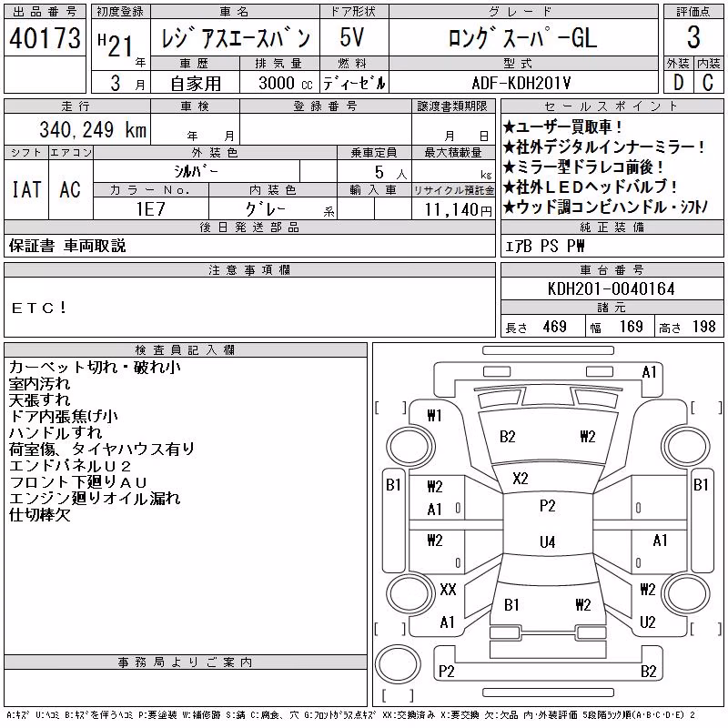Click inspector note 天張すれ
Image resolution: width=728 pixels, height=728 pixels.
(x=39, y=399)
